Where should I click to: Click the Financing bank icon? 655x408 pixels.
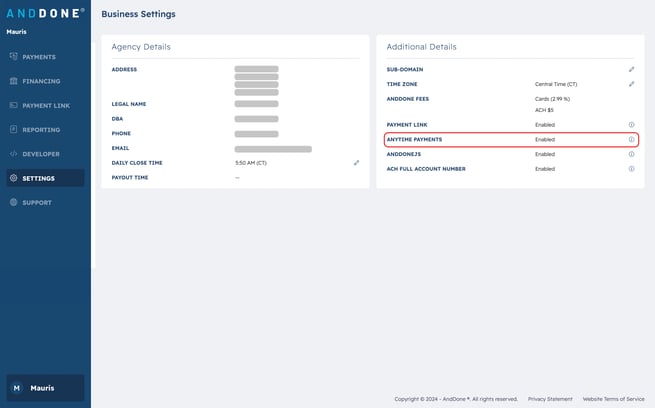tap(13, 81)
